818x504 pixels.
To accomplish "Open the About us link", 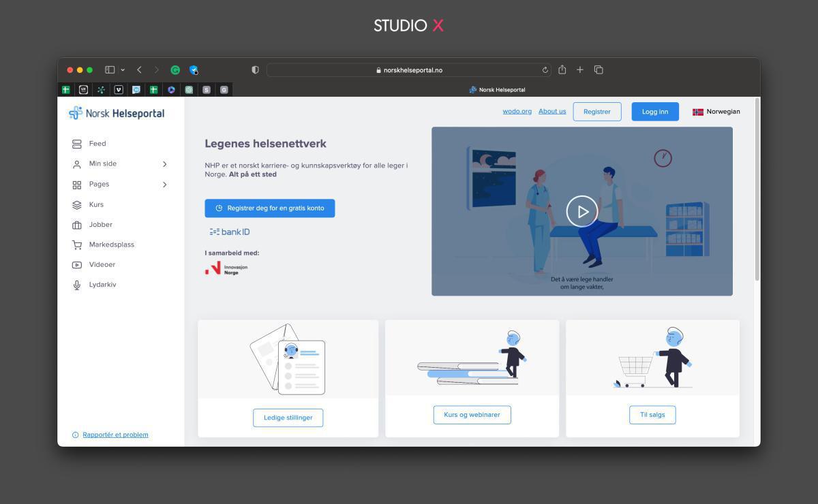I will click(552, 111).
